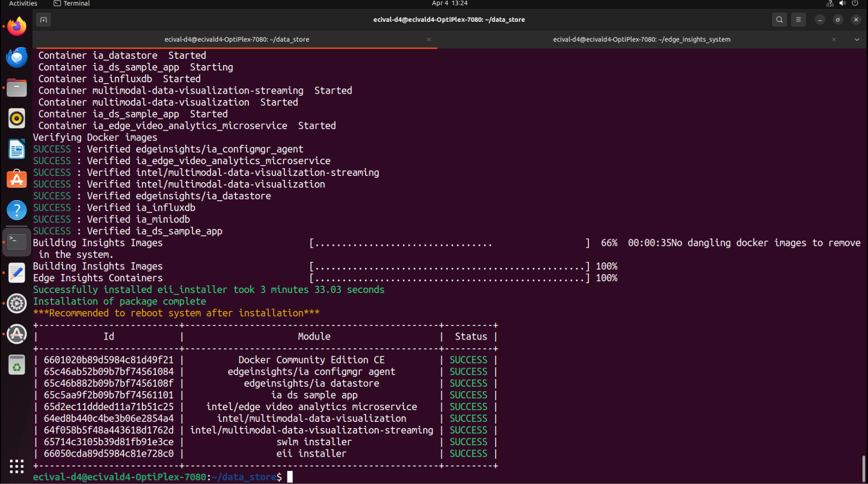Launch Thunderbird mail from the dock

pyautogui.click(x=17, y=57)
